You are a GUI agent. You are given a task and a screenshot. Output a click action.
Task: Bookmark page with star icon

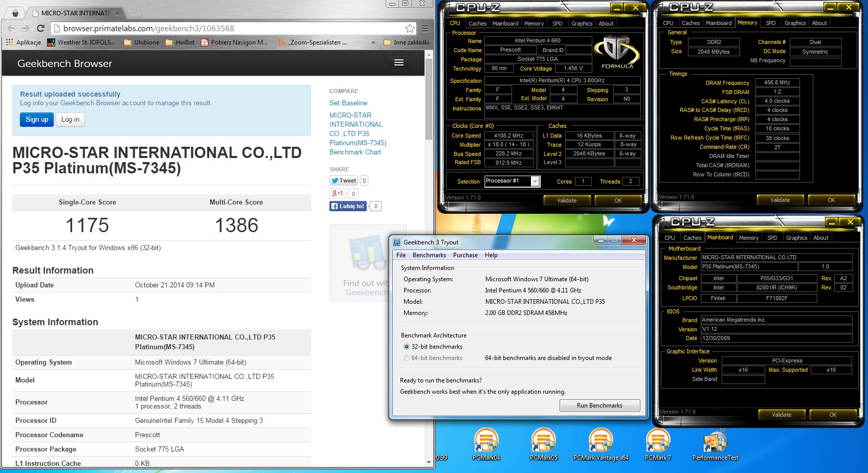(x=410, y=29)
